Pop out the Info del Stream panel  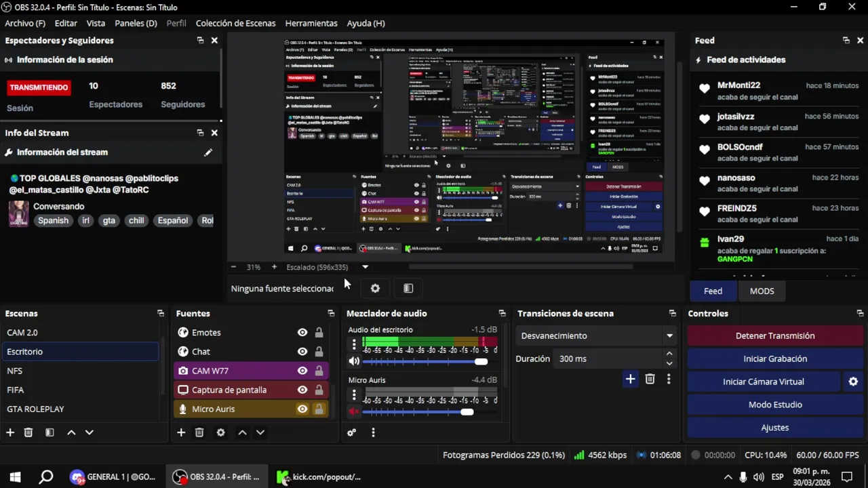pos(200,133)
